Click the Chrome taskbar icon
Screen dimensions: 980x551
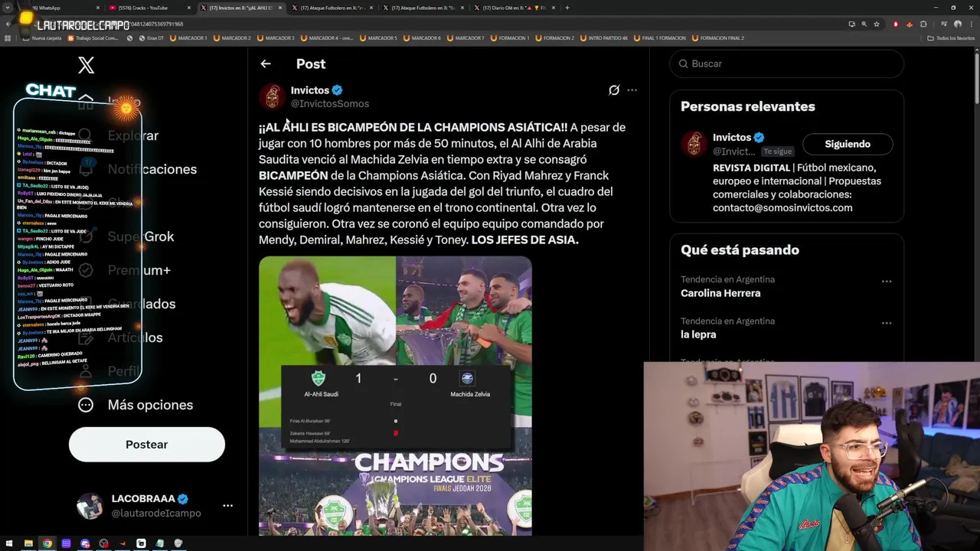pyautogui.click(x=47, y=543)
